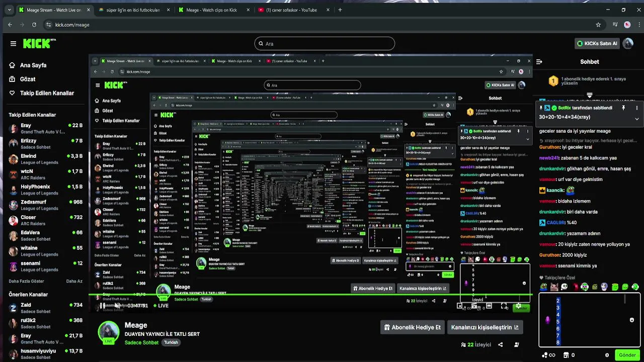644x362 pixels.
Task: Select the green headphones emote with purple eyes
Action: click(584, 287)
